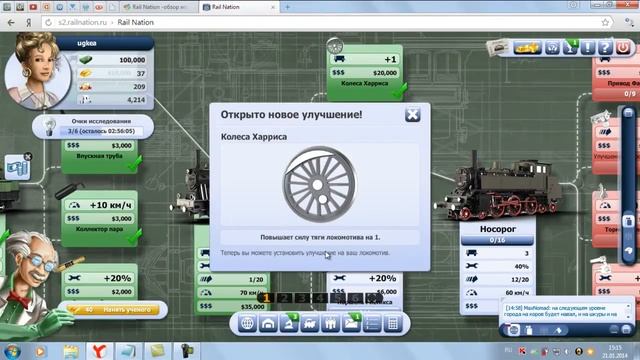This screenshot has height=360, width=640.
Task: Go to era page 6
Action: pos(356,298)
